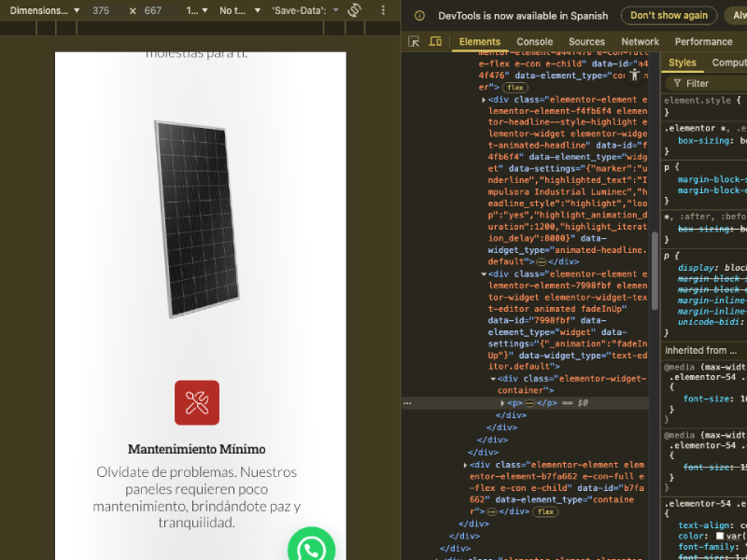This screenshot has width=747, height=560.
Task: Expand the b7fa662 div tree node
Action: 465,465
